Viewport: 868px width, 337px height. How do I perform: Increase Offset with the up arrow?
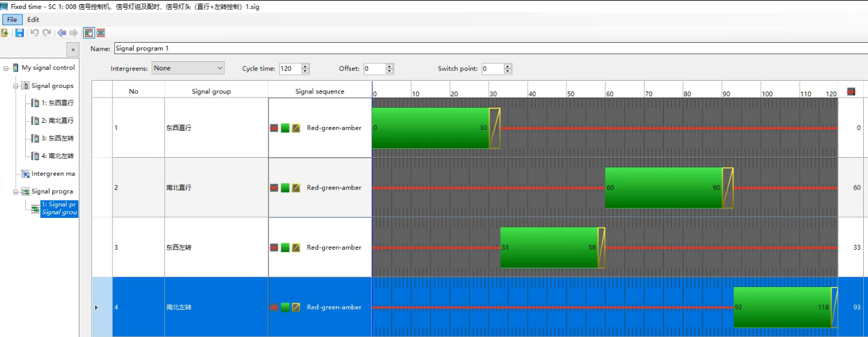[389, 66]
